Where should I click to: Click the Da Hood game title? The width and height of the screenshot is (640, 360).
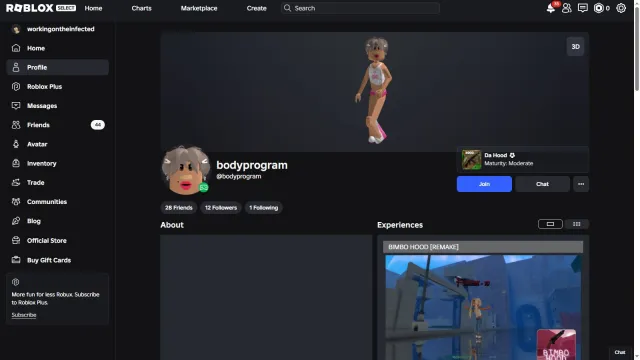coord(496,155)
